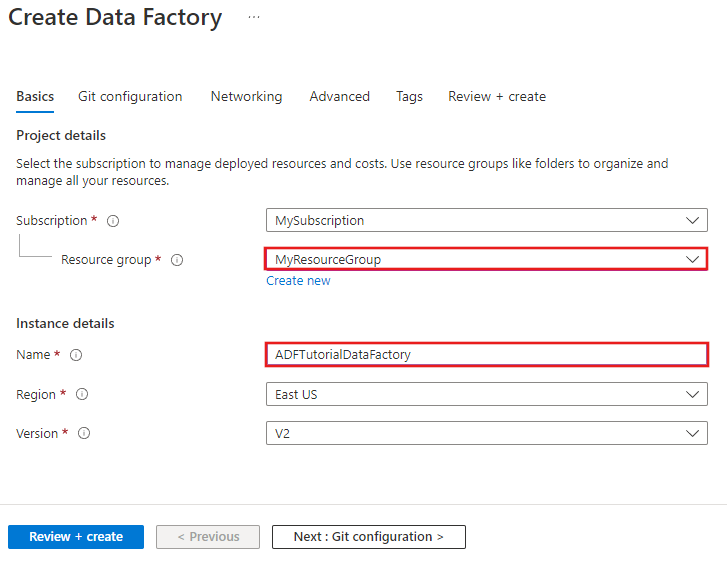The width and height of the screenshot is (727, 561).
Task: Open the Version dropdown showing V2
Action: coord(486,433)
